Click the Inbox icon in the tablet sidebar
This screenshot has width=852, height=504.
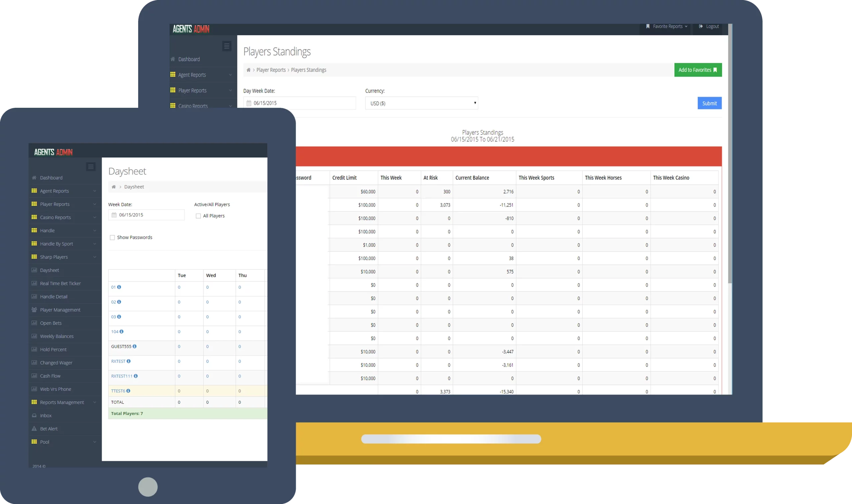(34, 416)
